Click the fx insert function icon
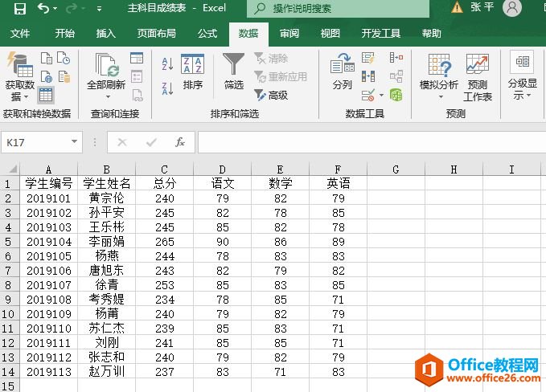The image size is (546, 392). [x=180, y=142]
